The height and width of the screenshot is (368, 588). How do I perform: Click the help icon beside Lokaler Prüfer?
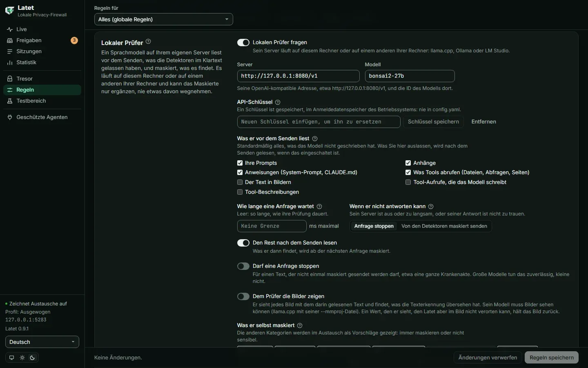(x=148, y=41)
